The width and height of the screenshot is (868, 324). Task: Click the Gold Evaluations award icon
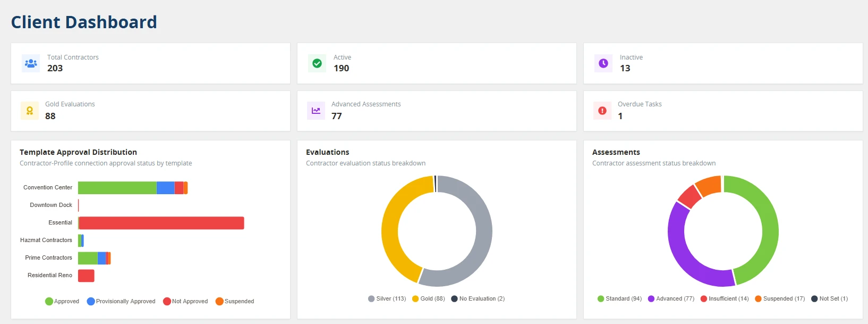click(x=30, y=111)
